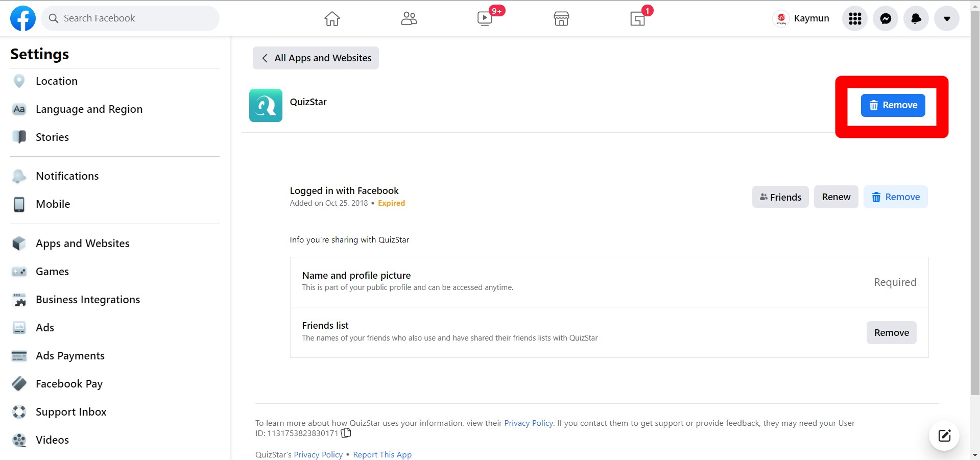Click the QuizStar app name text

coord(308,102)
